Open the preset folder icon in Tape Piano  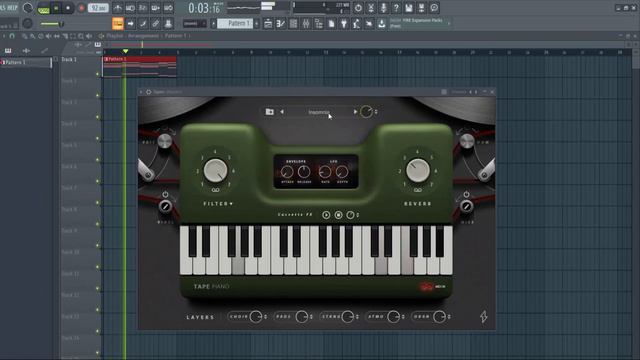pyautogui.click(x=269, y=111)
